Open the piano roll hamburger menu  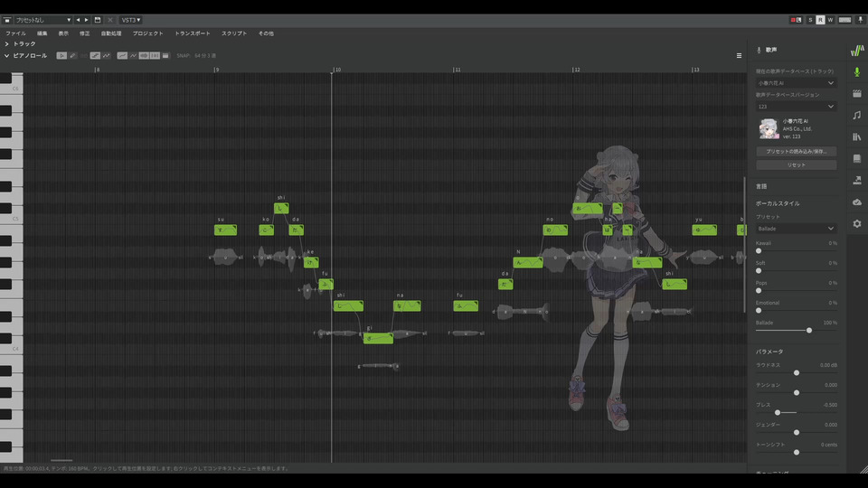coord(739,56)
